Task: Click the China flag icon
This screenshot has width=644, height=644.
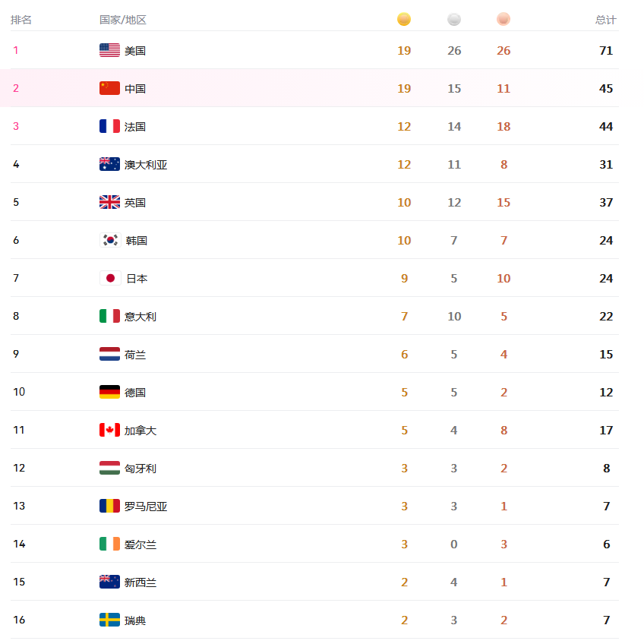Action: point(109,88)
